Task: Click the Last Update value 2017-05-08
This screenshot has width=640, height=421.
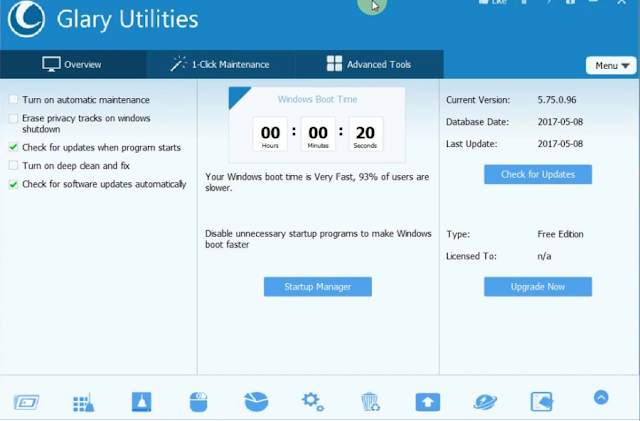Action: [x=560, y=144]
